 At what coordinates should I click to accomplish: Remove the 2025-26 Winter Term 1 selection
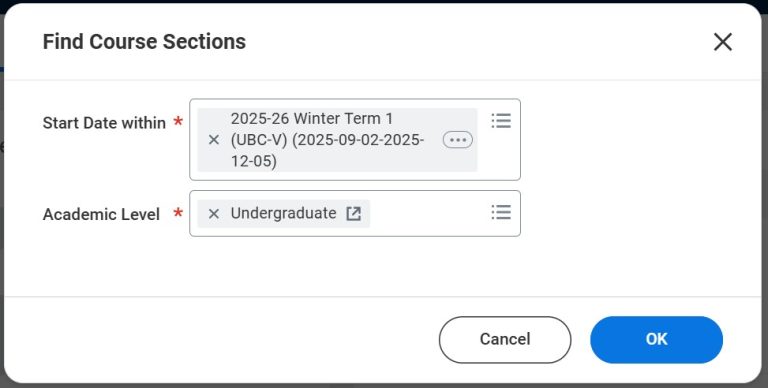214,140
